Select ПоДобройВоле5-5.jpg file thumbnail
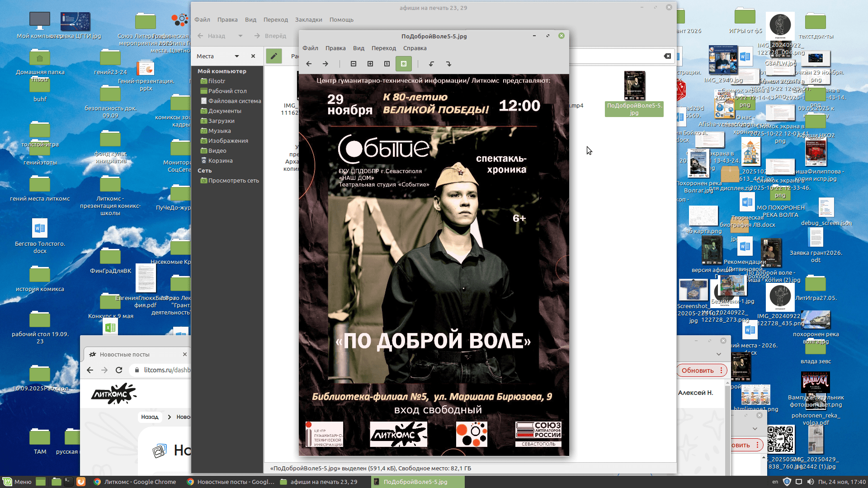The image size is (868, 488). (x=634, y=86)
